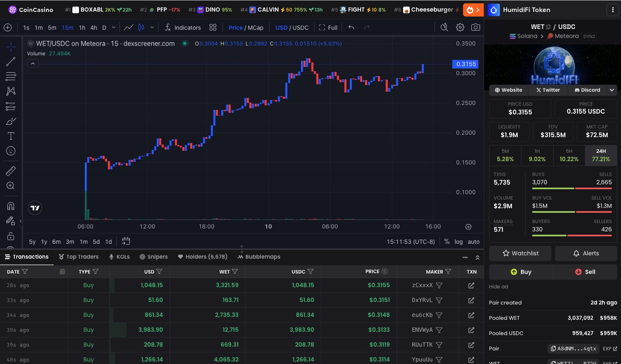Switch chart to MCap view
Screen dimensions: 621x364
[256, 28]
